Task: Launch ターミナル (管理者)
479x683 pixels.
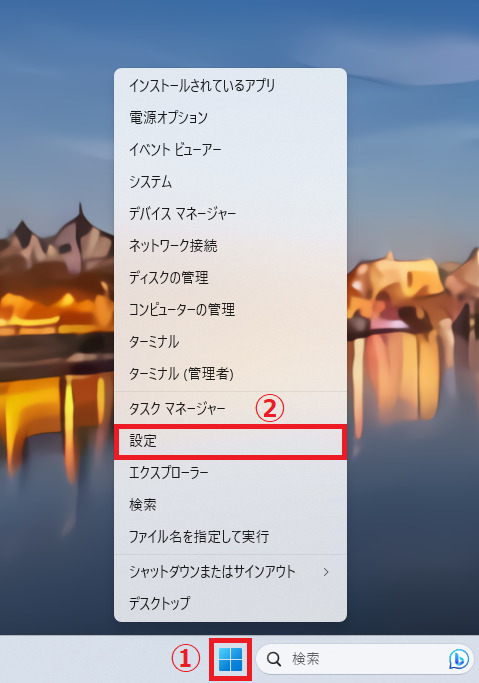Action: tap(230, 374)
